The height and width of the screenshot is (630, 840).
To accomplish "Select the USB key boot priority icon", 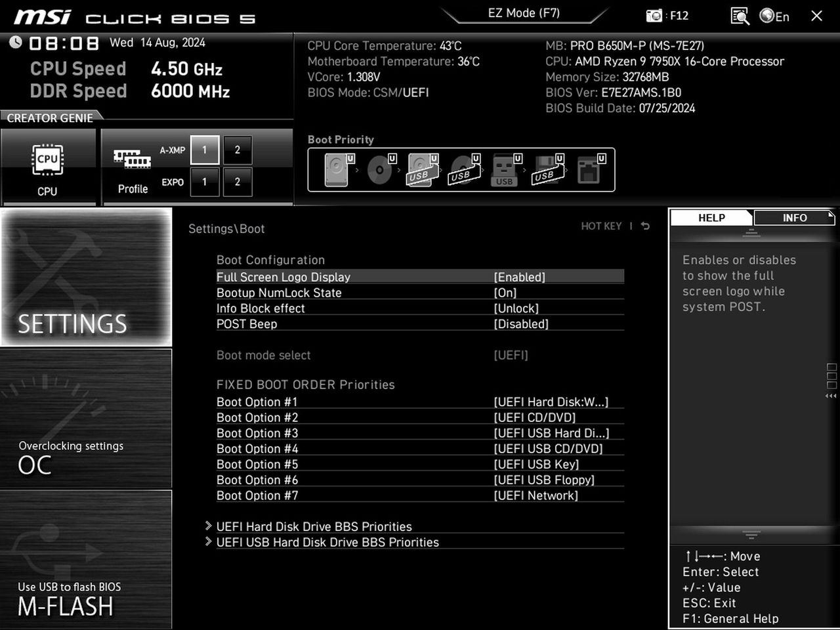I will 507,169.
